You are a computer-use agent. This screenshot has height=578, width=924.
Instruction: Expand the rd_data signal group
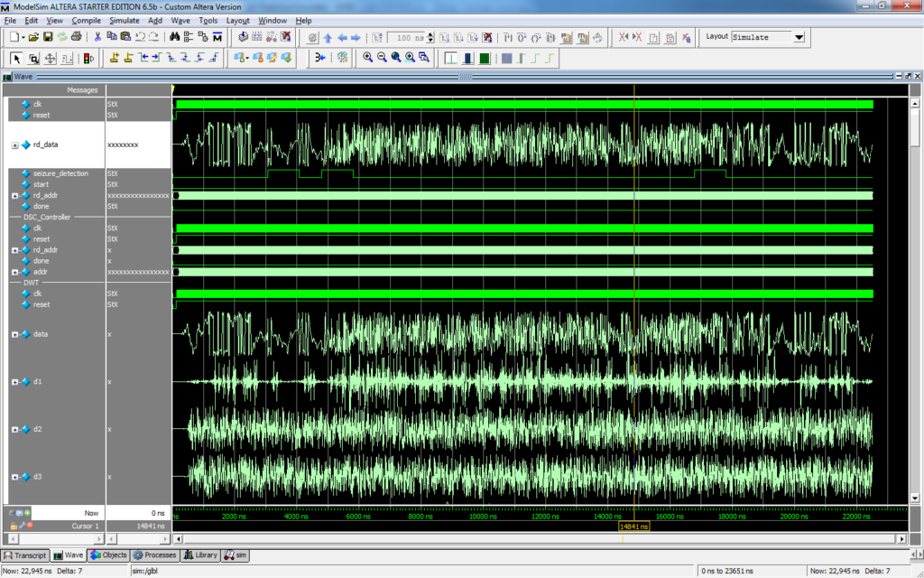tap(13, 143)
